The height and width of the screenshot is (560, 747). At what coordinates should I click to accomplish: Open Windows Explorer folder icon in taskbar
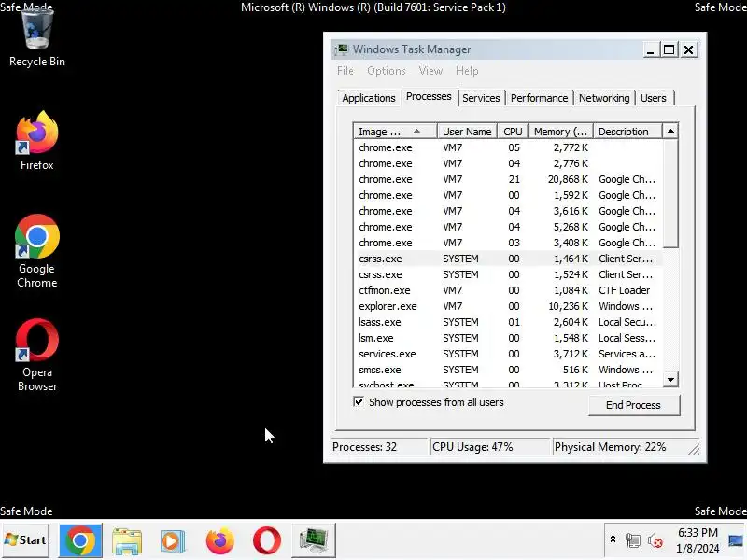coord(127,540)
